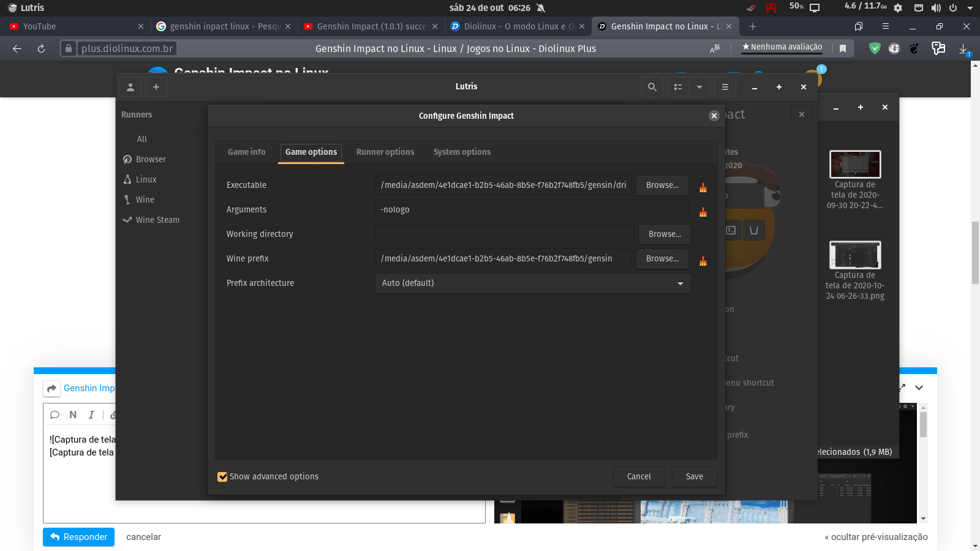The width and height of the screenshot is (980, 551).
Task: Open the clock showing sáb 24 de out
Action: point(489,8)
